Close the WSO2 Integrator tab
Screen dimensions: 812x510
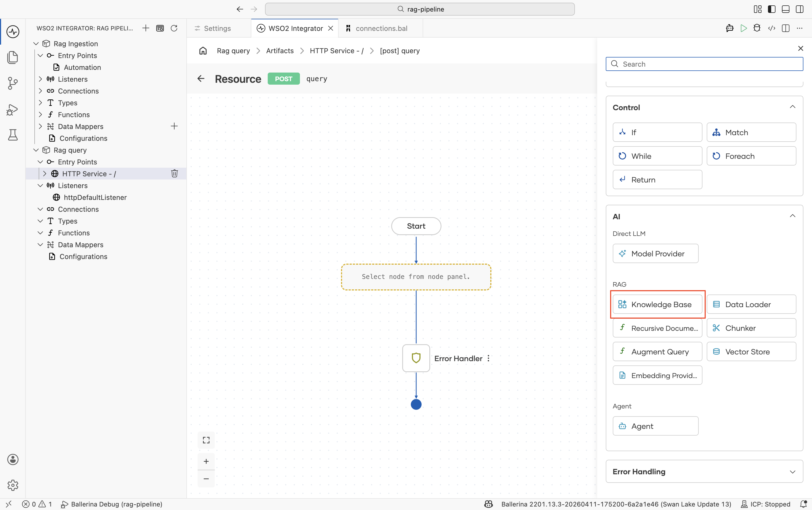331,28
